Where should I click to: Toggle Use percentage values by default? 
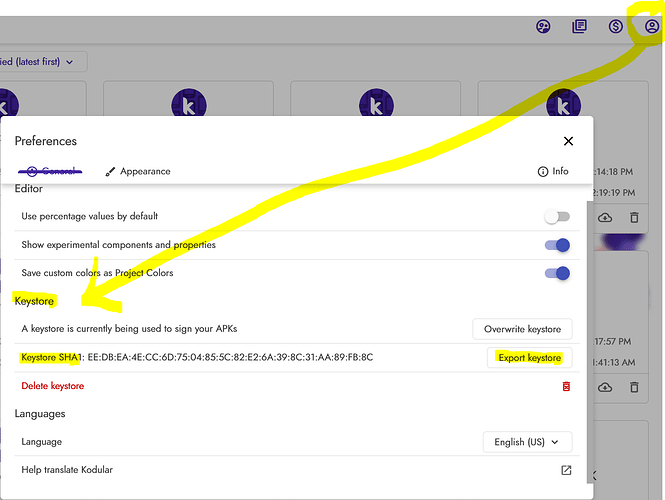(x=557, y=217)
